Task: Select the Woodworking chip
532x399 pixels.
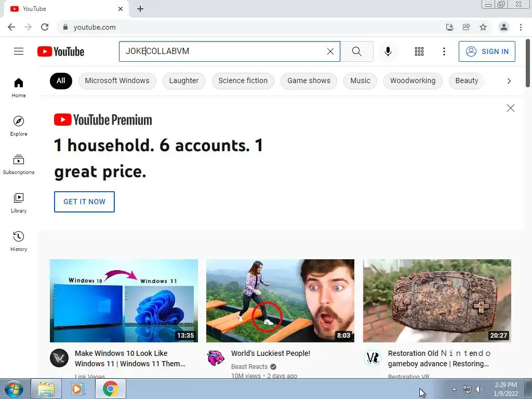Action: pos(413,81)
